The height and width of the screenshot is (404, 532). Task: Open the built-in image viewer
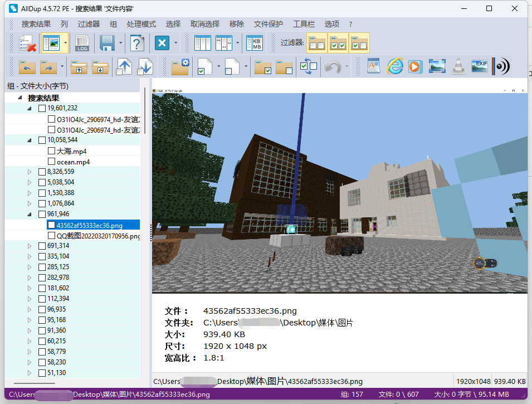[437, 66]
